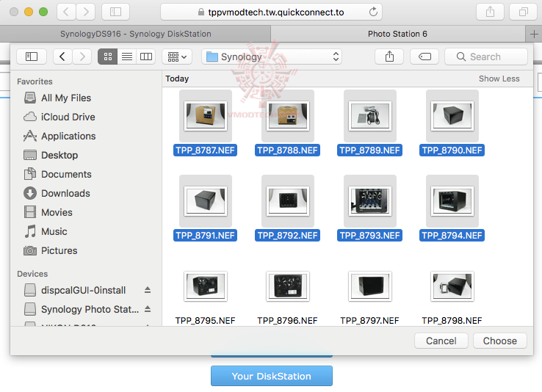Click the TPP_8793.NEF file name label
The width and height of the screenshot is (542, 392).
pyautogui.click(x=370, y=236)
